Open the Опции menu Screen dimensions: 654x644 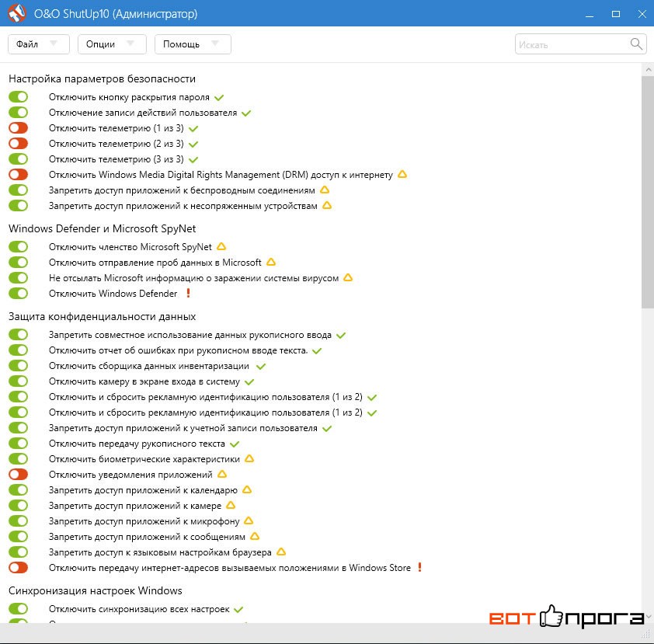click(x=112, y=44)
